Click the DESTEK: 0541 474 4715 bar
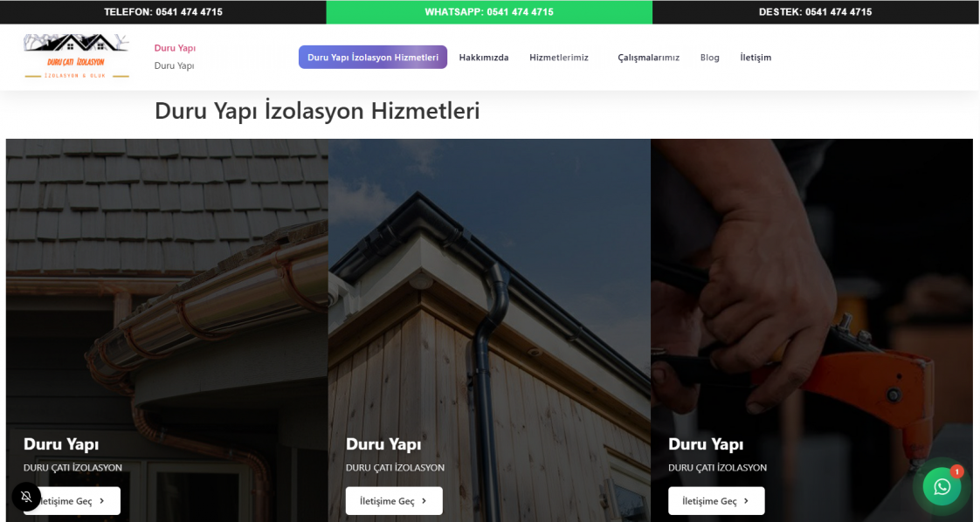Image resolution: width=980 pixels, height=522 pixels. [x=816, y=12]
